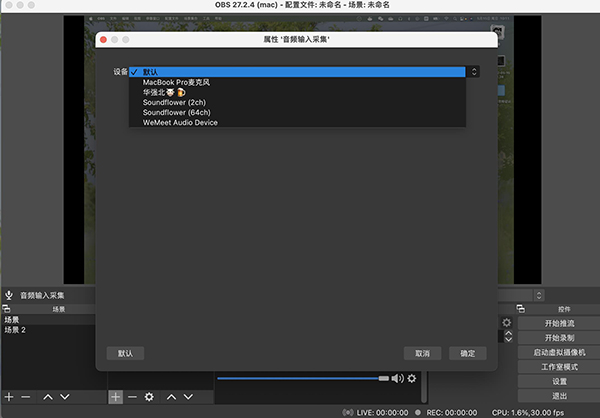The height and width of the screenshot is (418, 600).
Task: Move scene up with arrow icon
Action: [x=48, y=397]
